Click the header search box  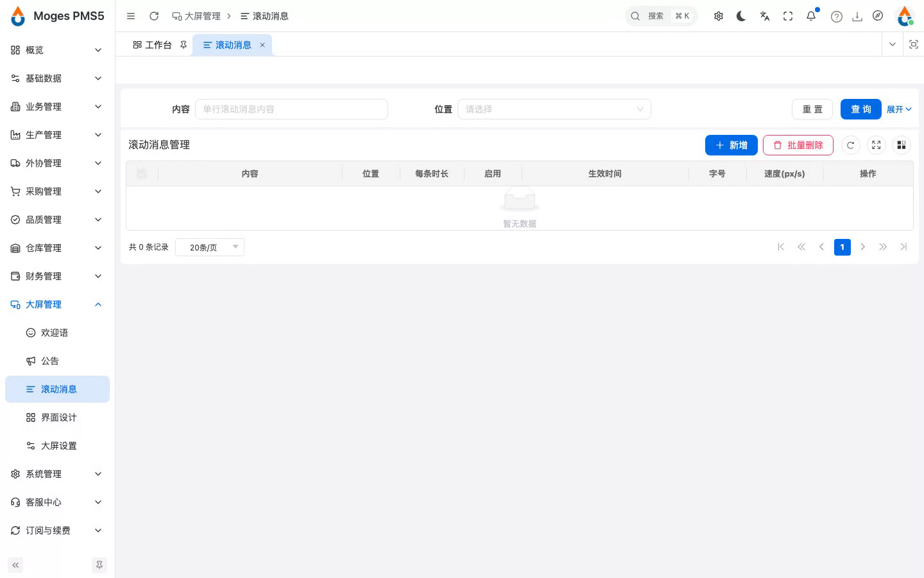pyautogui.click(x=661, y=16)
